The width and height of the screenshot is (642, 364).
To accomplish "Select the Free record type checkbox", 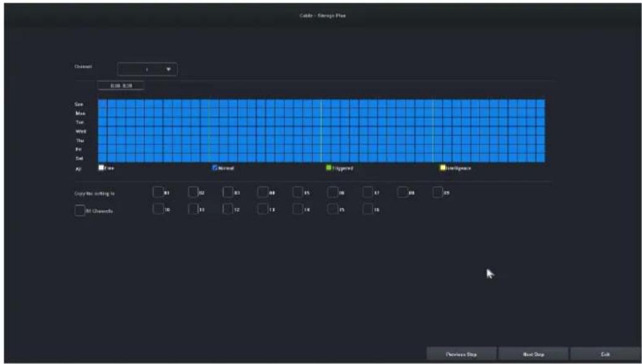I will 101,168.
